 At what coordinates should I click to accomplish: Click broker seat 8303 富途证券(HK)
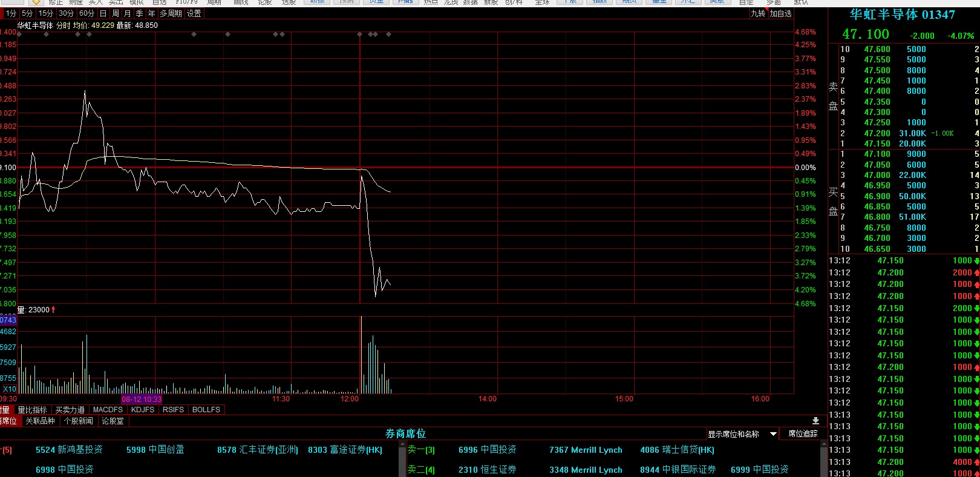click(x=345, y=450)
